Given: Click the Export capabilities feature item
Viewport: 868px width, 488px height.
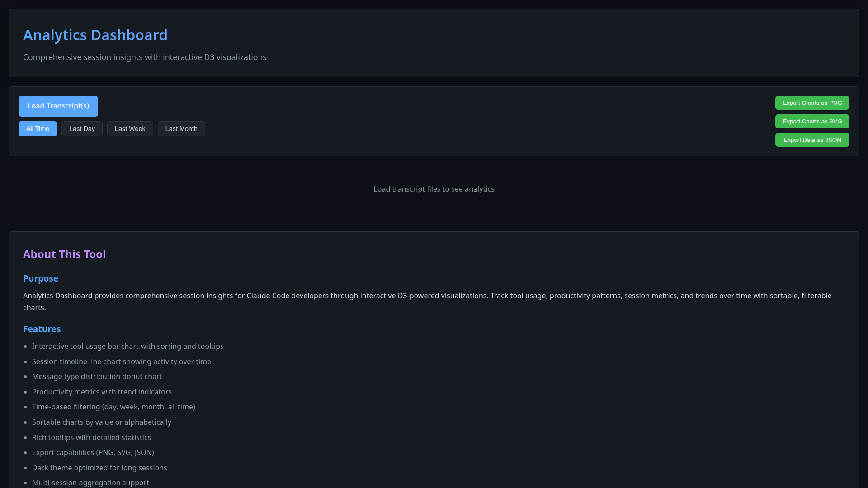Looking at the screenshot, I should click(93, 453).
